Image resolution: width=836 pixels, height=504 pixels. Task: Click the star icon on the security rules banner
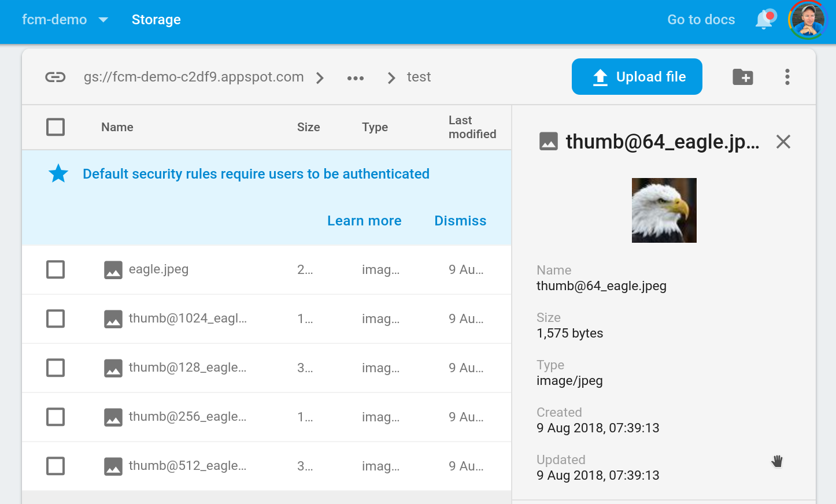coord(58,173)
